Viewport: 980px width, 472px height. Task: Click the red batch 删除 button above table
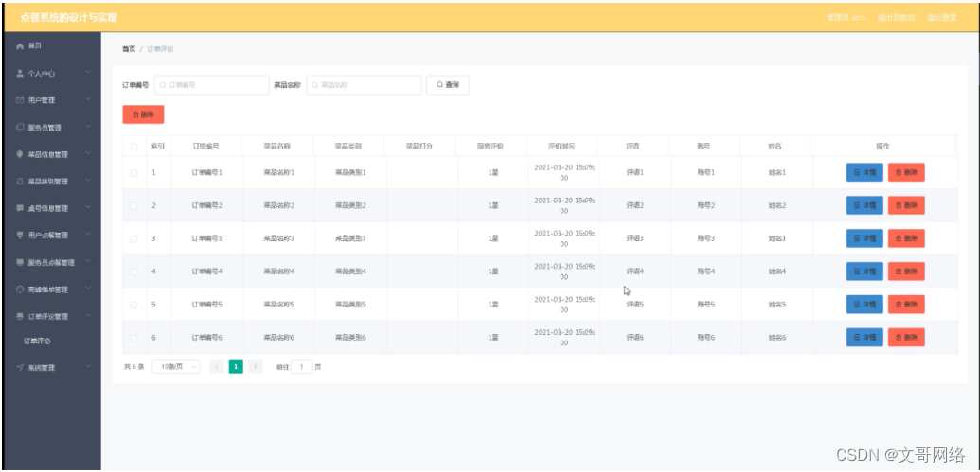143,114
